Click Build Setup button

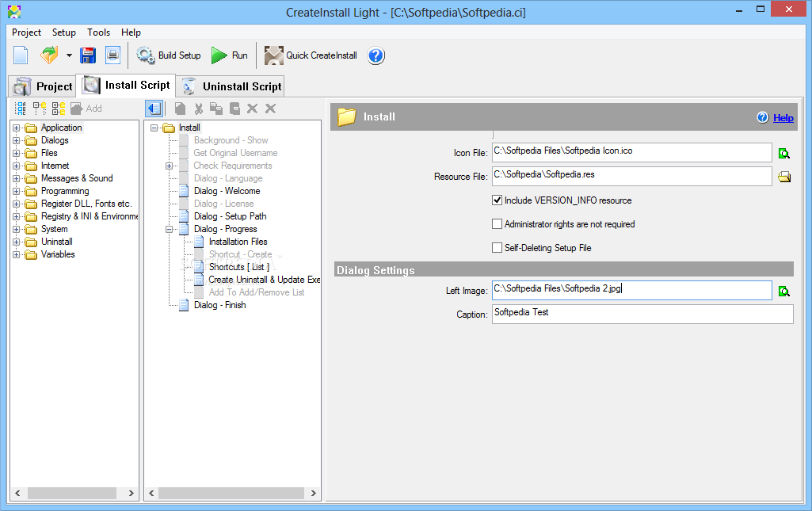tap(169, 55)
